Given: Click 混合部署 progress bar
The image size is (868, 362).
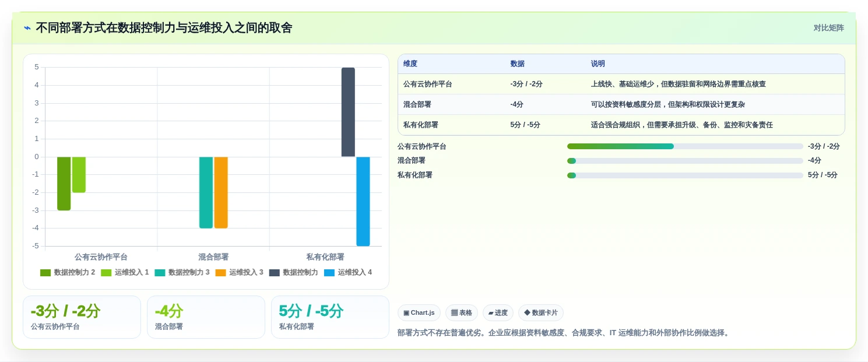Looking at the screenshot, I should coord(685,161).
